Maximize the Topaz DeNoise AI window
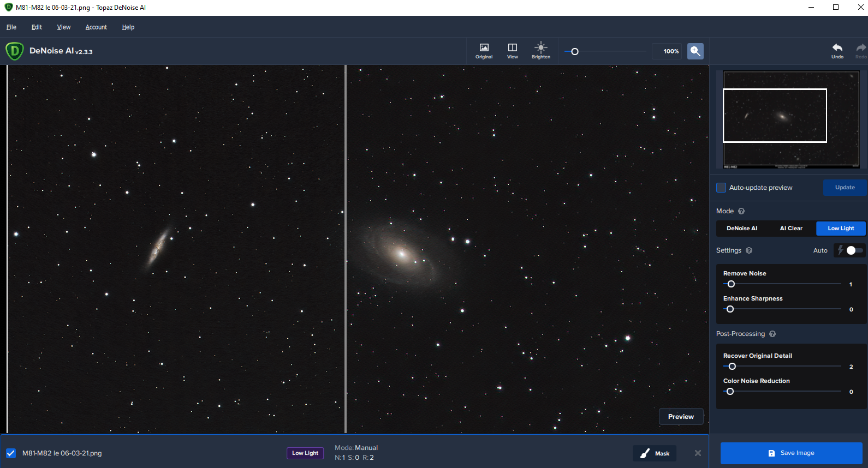Viewport: 868px width, 468px height. pos(836,7)
